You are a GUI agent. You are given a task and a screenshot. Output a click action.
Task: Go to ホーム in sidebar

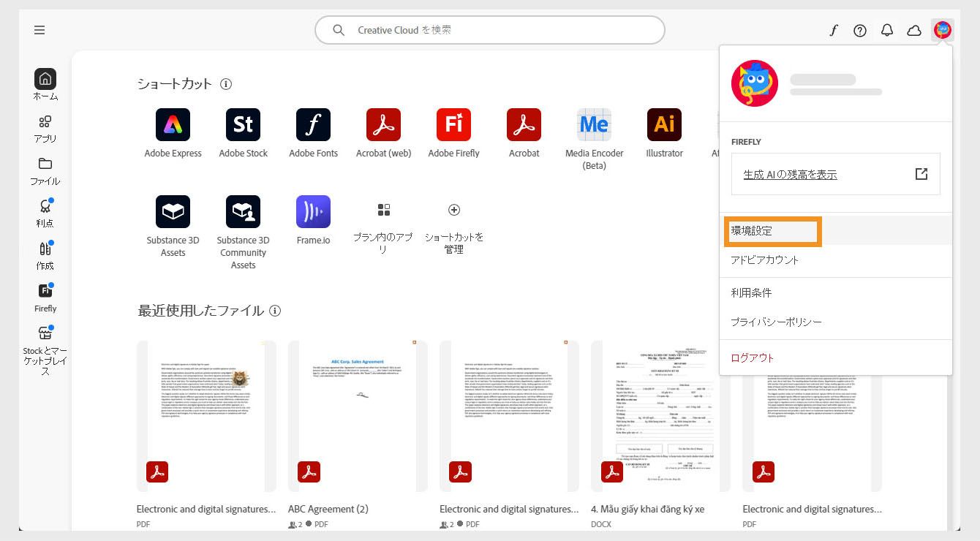pyautogui.click(x=45, y=85)
